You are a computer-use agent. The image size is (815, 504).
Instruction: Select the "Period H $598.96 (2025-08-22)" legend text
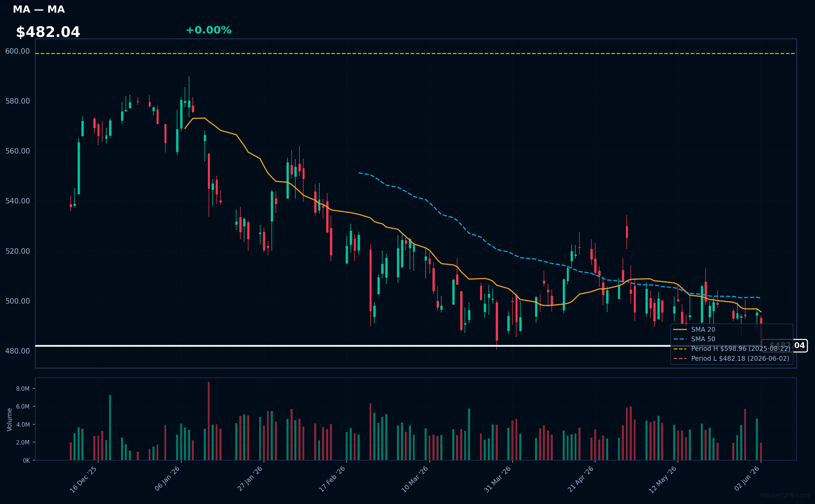pyautogui.click(x=741, y=349)
